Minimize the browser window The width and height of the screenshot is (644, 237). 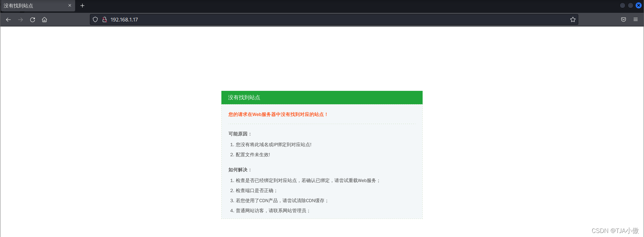pos(623,5)
